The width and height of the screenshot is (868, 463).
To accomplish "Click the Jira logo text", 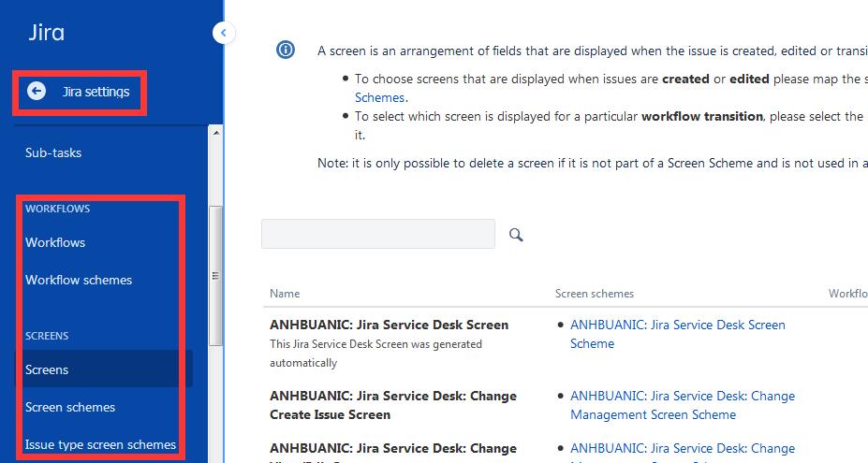I will tap(47, 33).
